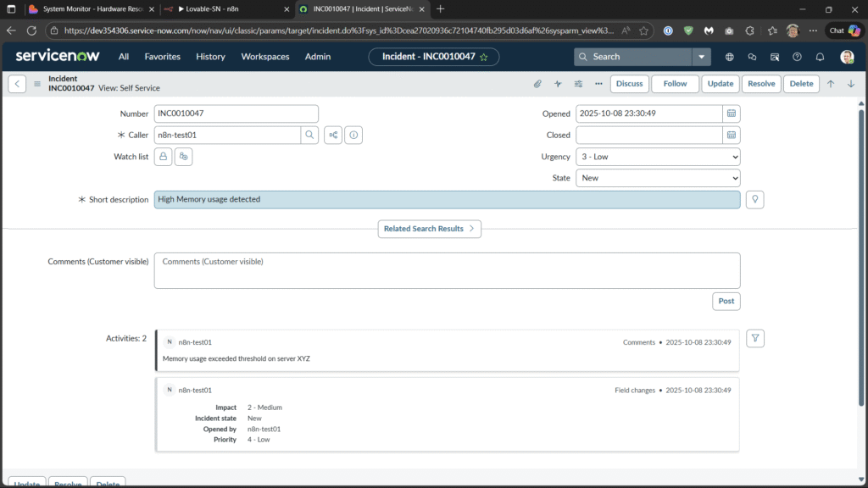Open the State dropdown
Image resolution: width=868 pixels, height=488 pixels.
[657, 178]
